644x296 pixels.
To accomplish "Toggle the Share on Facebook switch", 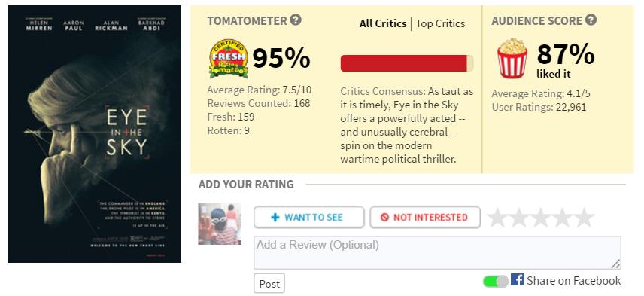I will (x=495, y=281).
